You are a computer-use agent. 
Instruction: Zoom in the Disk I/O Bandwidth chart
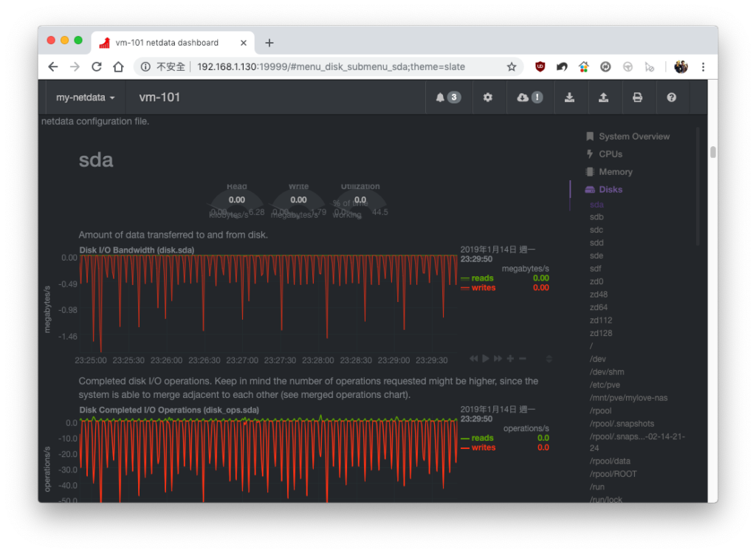point(510,358)
